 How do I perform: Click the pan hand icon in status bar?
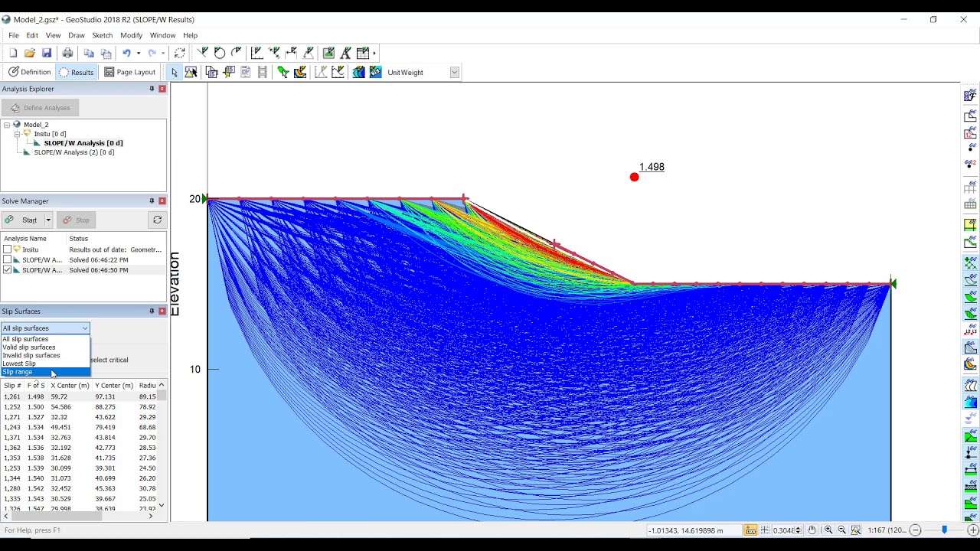(812, 530)
